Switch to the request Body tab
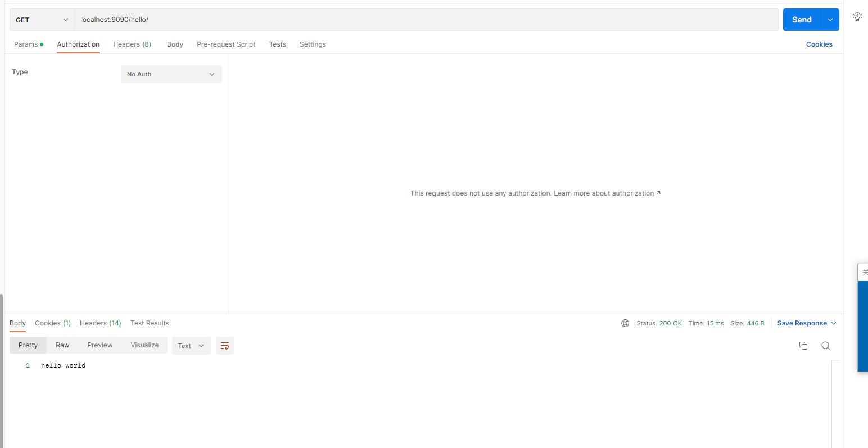The image size is (868, 448). (x=175, y=44)
